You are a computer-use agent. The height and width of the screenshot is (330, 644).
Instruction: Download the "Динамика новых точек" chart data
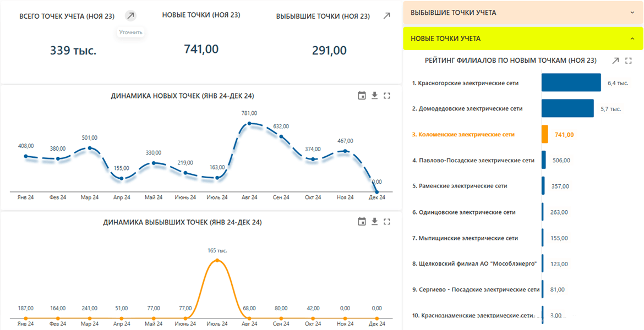click(x=375, y=96)
